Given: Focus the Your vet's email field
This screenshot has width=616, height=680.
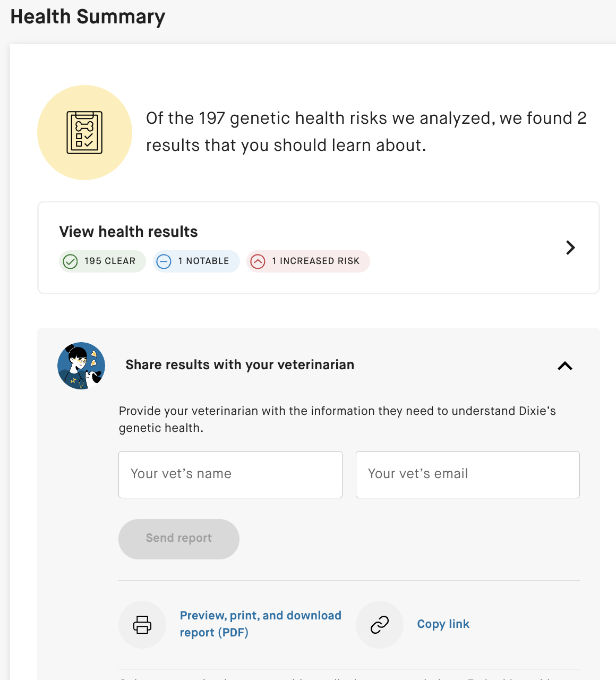Looking at the screenshot, I should coord(468,474).
